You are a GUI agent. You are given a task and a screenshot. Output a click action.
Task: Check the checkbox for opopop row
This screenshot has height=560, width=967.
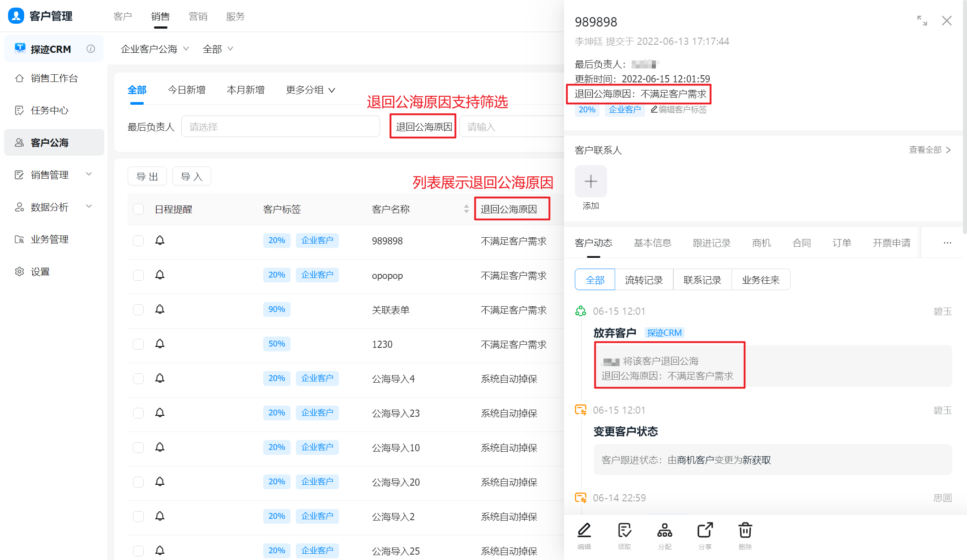(138, 275)
